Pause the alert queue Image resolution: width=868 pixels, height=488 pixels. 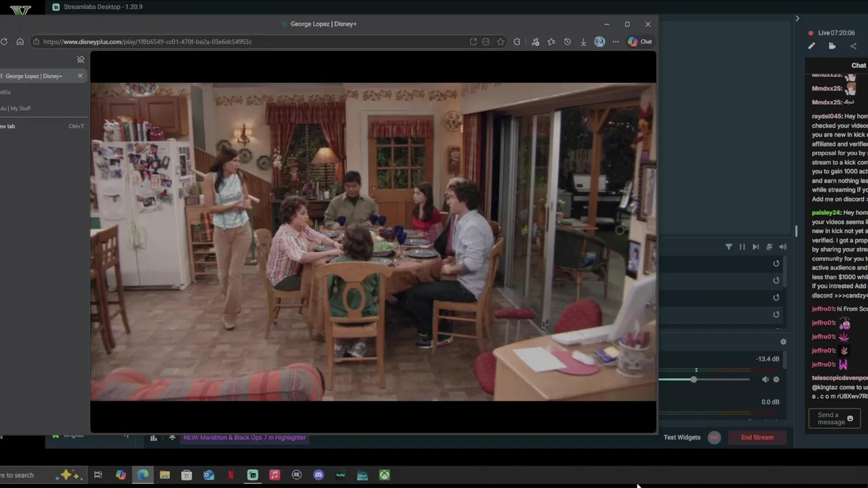742,247
